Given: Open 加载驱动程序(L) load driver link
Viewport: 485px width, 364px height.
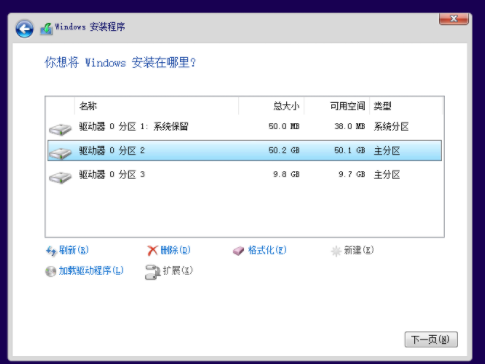Looking at the screenshot, I should [x=91, y=270].
